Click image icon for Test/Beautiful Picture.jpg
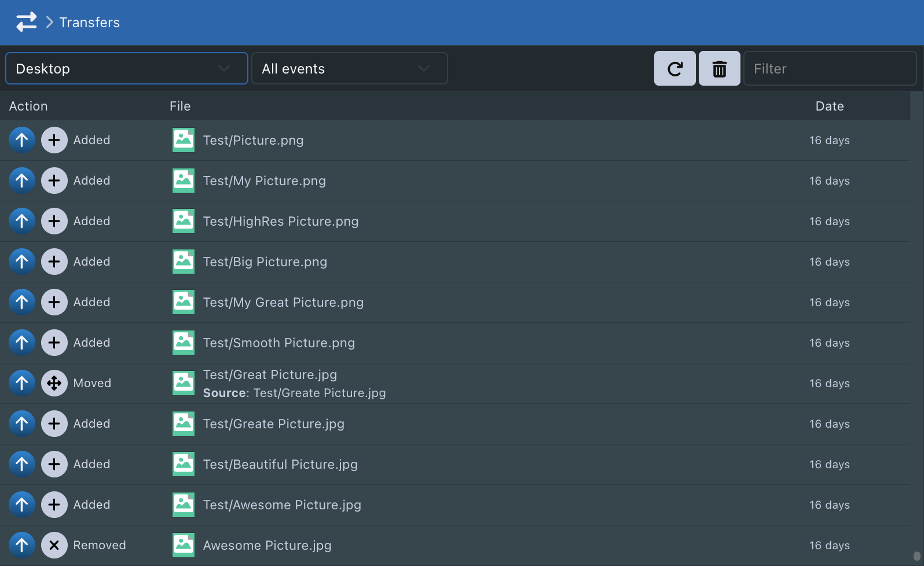Image resolution: width=924 pixels, height=566 pixels. (x=184, y=464)
